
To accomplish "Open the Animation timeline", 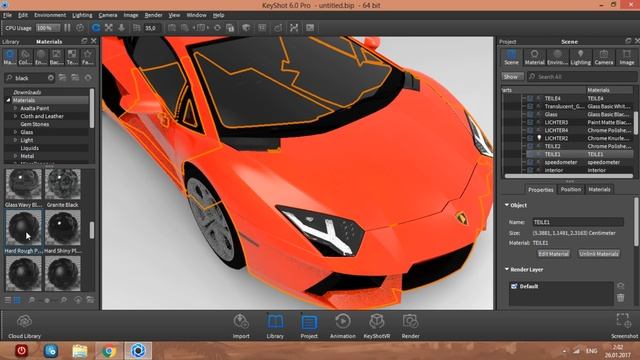I will 342,327.
